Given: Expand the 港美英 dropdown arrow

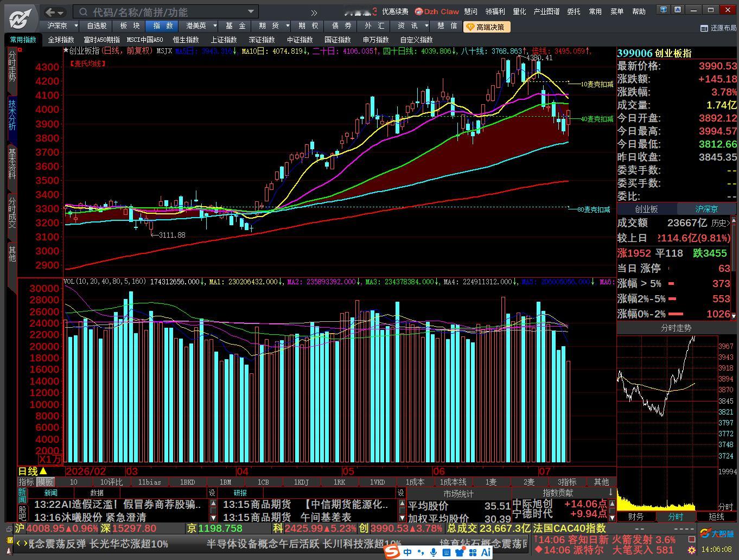Looking at the screenshot, I should (x=215, y=26).
